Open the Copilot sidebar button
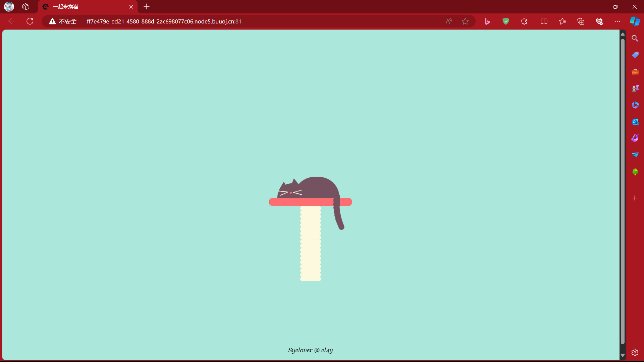 635,21
